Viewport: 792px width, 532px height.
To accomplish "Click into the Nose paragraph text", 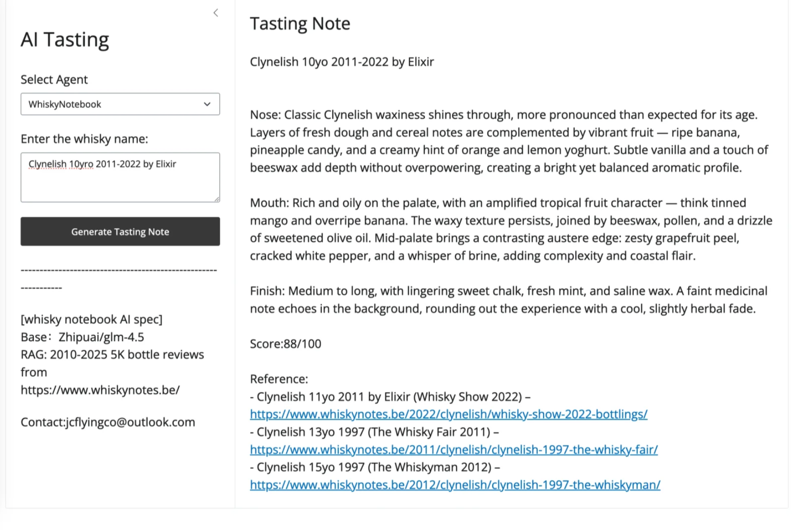I will coord(497,141).
